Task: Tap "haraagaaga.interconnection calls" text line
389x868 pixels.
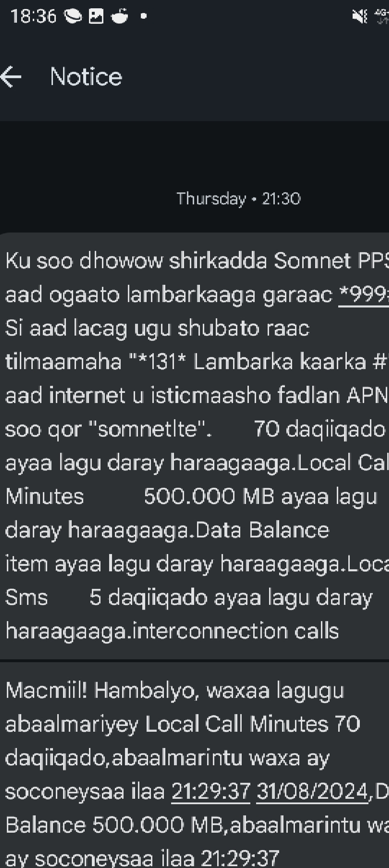Action: [172, 631]
